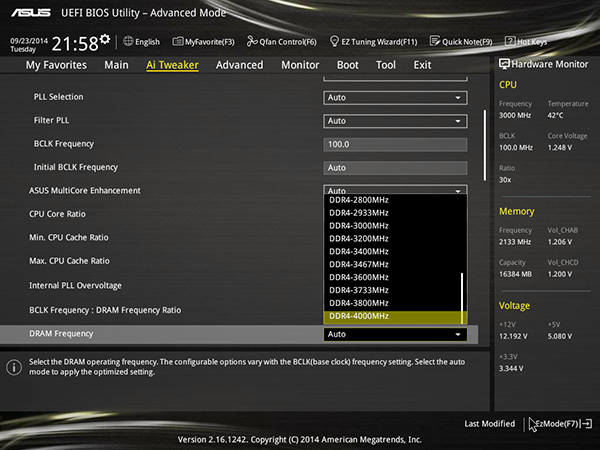Open Qfan Control(F6)
This screenshot has height=450, width=600.
click(288, 42)
